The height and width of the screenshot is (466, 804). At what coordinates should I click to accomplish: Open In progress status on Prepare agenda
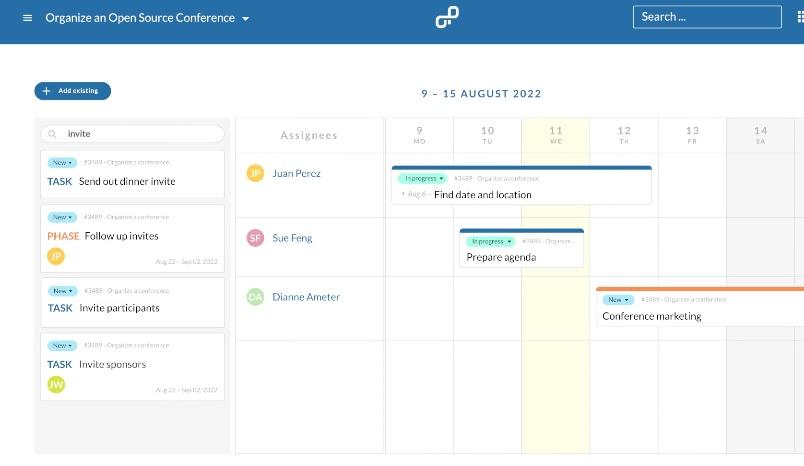point(490,241)
